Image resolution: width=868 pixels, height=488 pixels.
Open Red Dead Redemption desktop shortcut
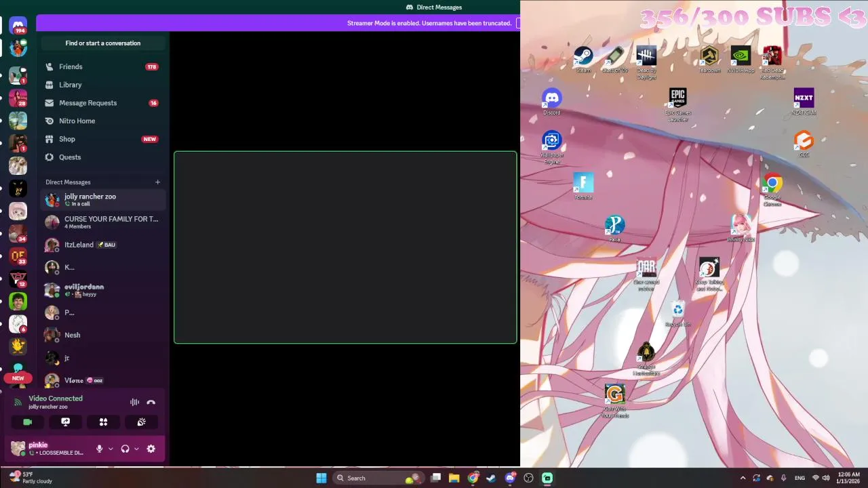click(772, 63)
